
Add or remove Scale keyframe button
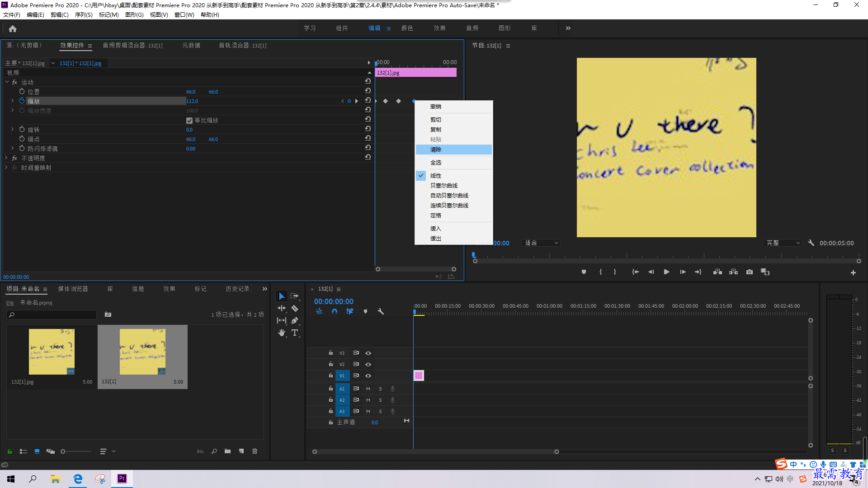click(x=349, y=101)
